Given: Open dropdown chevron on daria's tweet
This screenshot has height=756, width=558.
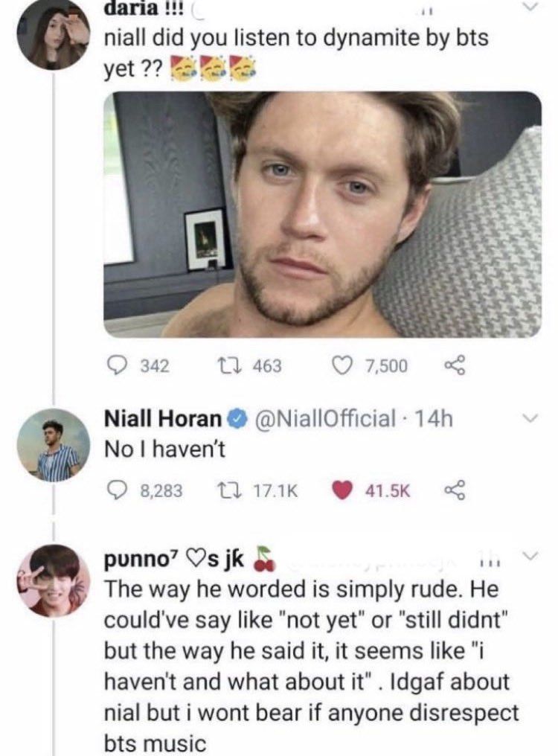Looking at the screenshot, I should pyautogui.click(x=531, y=7).
